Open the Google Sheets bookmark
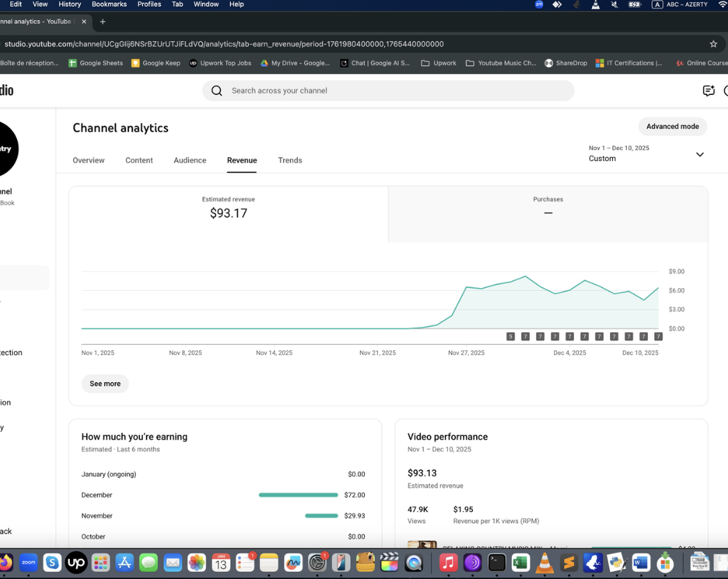728x579 pixels. [96, 63]
